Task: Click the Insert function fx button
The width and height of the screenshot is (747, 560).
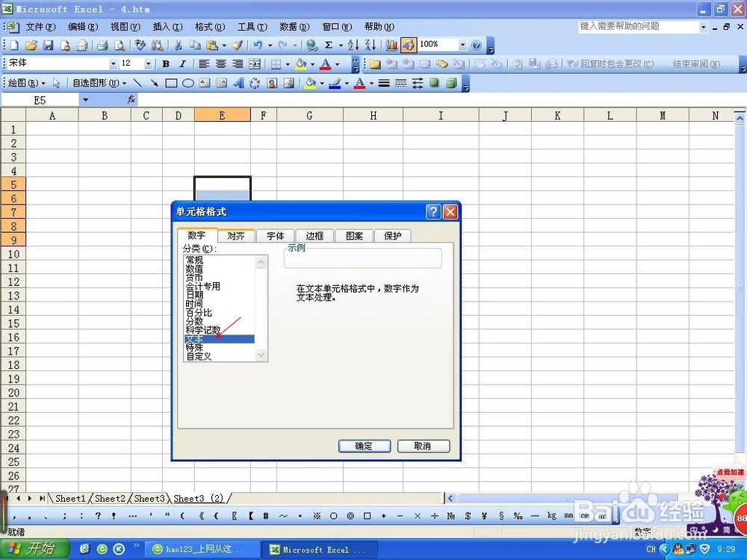Action: tap(131, 99)
